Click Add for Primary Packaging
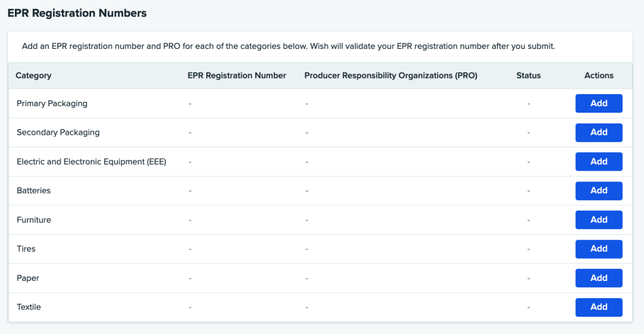This screenshot has width=644, height=334. pyautogui.click(x=599, y=103)
